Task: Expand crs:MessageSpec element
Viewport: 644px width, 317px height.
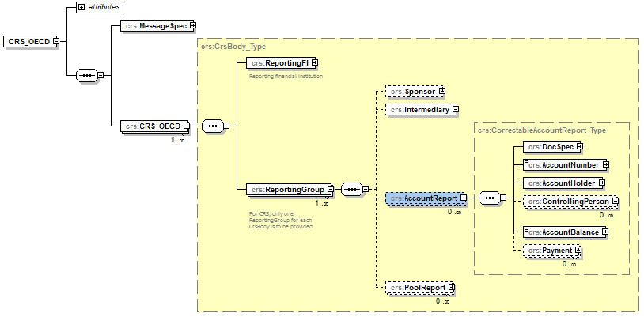Action: click(192, 25)
